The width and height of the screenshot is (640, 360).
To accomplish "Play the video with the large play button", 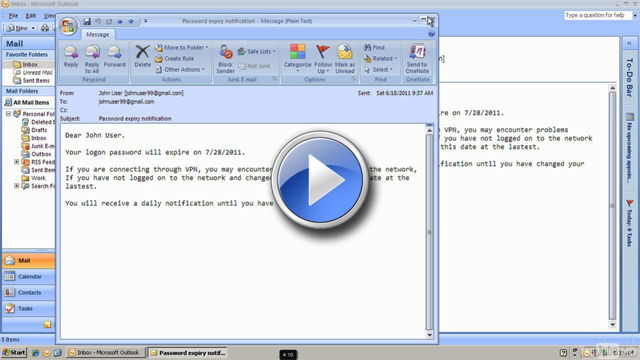I will pos(320,180).
